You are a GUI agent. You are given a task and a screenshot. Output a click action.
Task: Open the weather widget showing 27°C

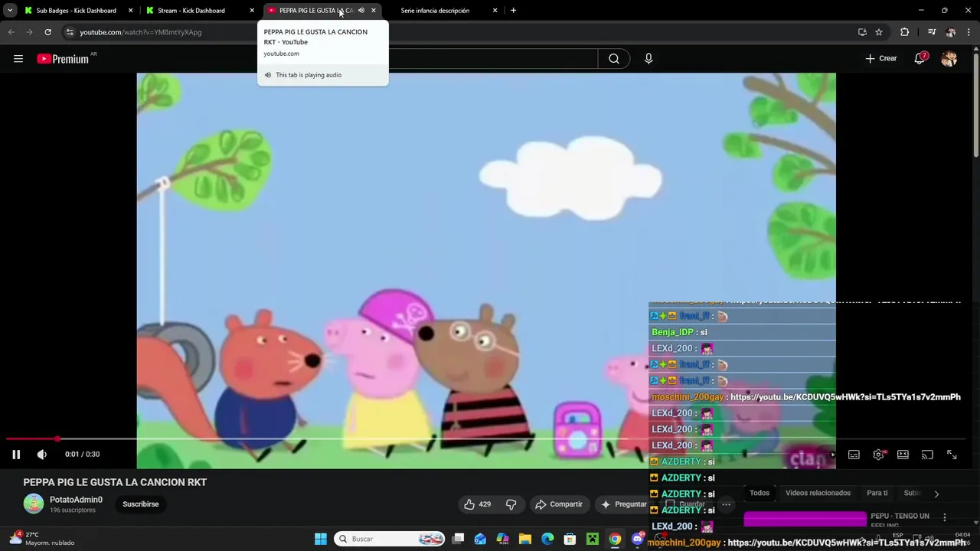click(x=42, y=539)
